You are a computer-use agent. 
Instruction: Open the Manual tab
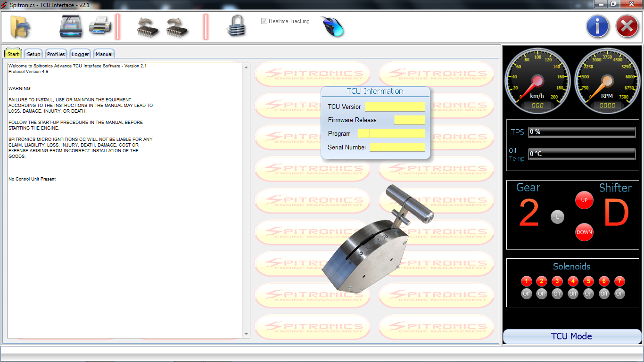tap(104, 54)
